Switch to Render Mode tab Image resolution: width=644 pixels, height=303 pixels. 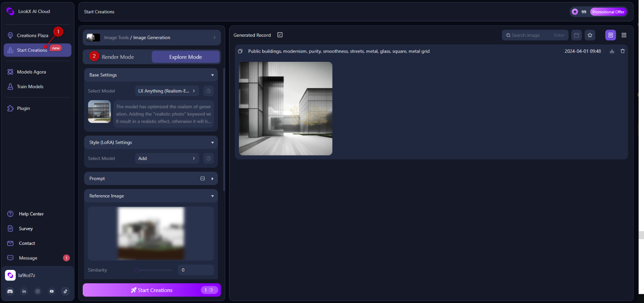coord(117,57)
